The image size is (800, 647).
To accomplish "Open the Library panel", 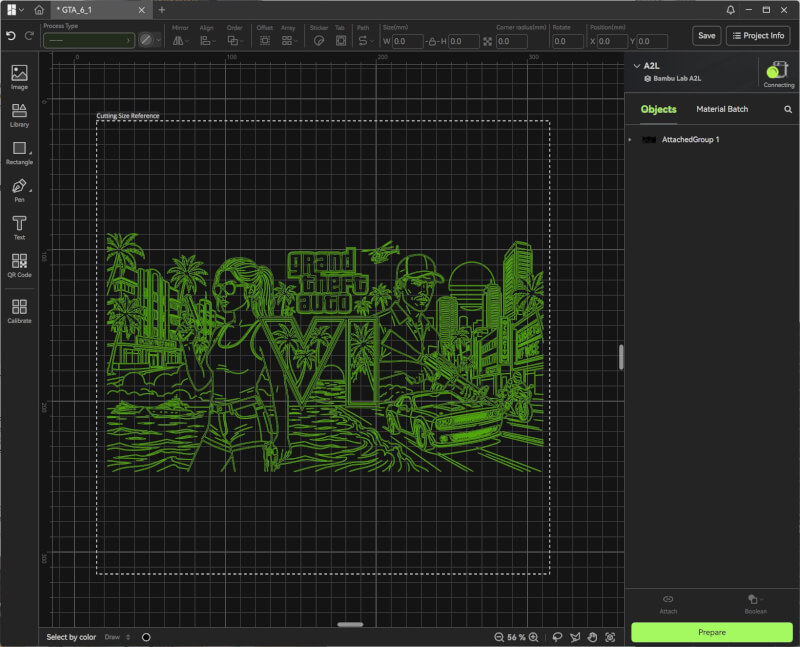I will pos(19,115).
